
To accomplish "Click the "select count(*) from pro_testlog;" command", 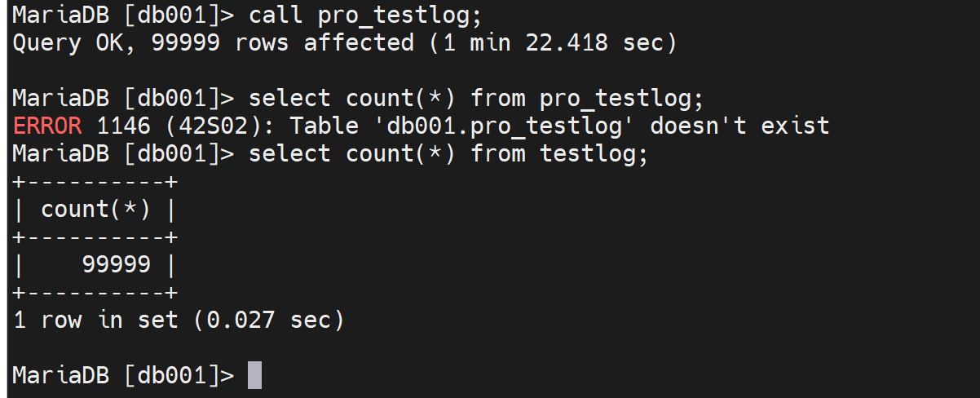I will [475, 98].
